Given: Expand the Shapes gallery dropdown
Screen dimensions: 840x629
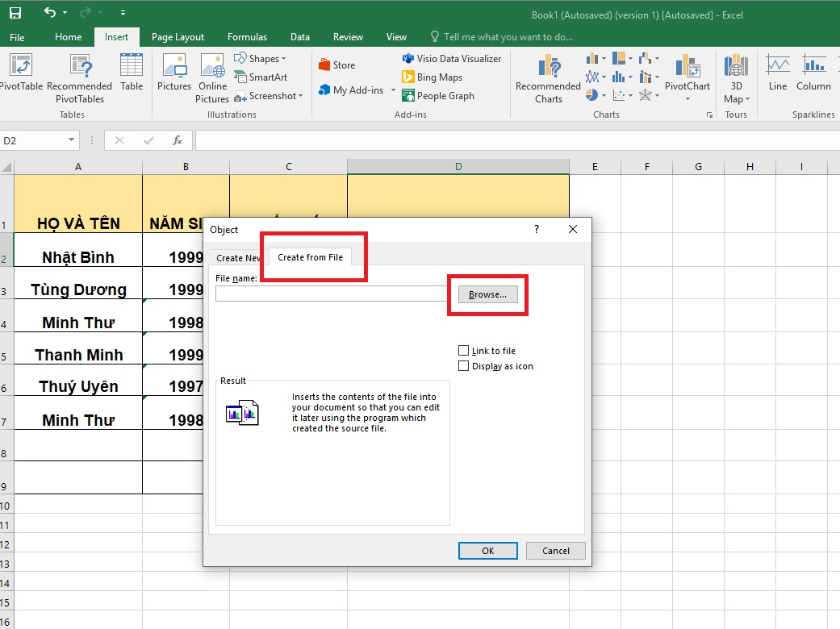Looking at the screenshot, I should point(283,58).
